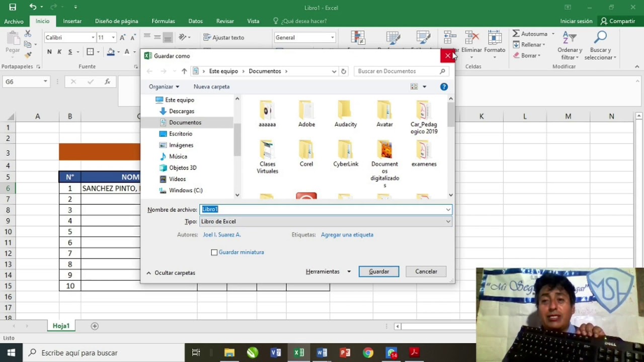Cut selection with the scissors icon
This screenshot has height=362, width=644.
tap(28, 33)
